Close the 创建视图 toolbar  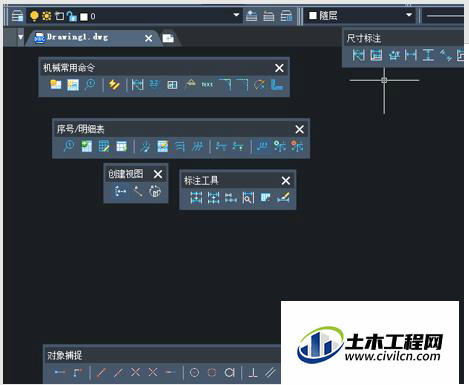tap(158, 174)
